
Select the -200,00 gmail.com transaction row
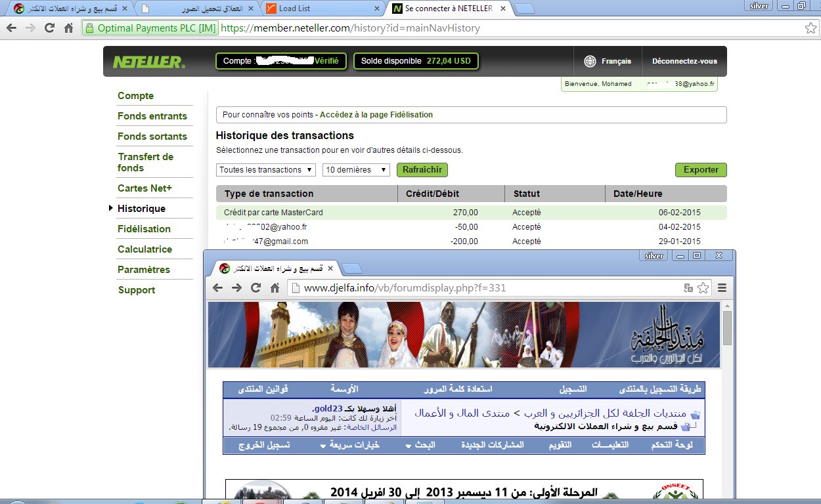(x=472, y=241)
